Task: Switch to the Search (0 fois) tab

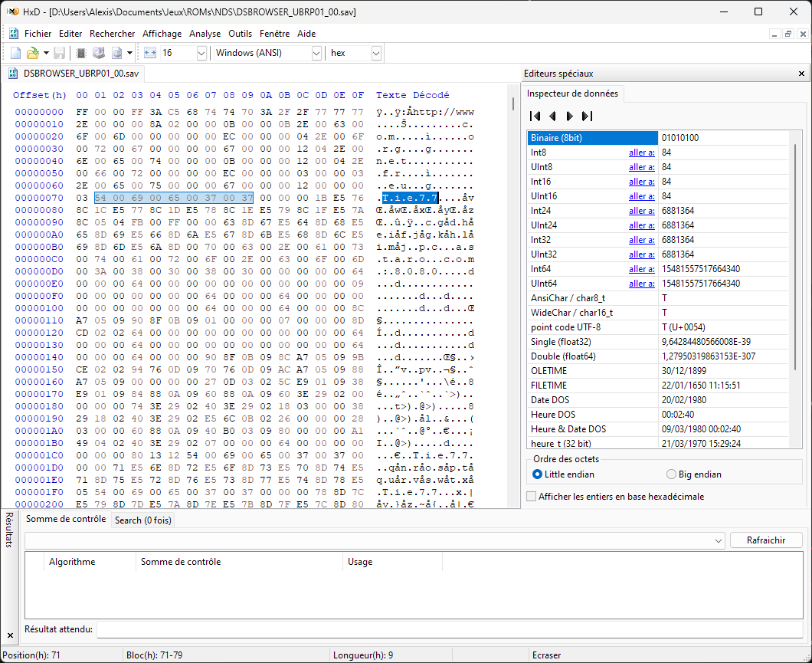Action: [x=143, y=520]
